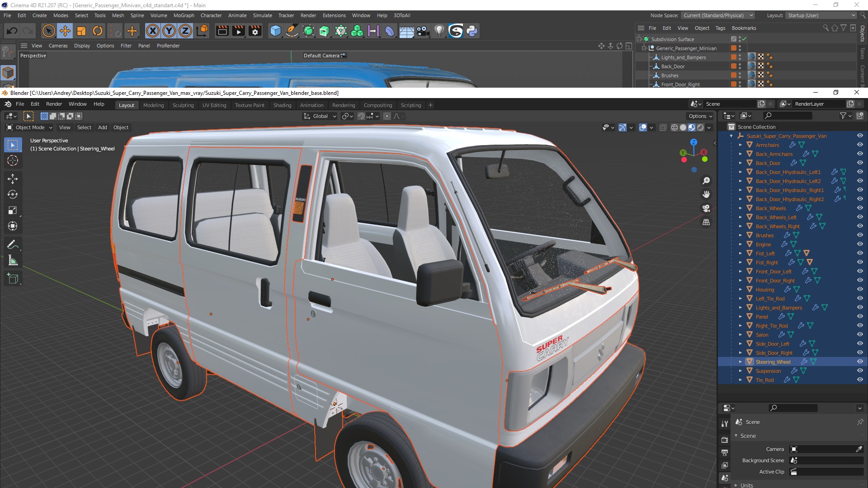Open the Object Mode dropdown

(29, 127)
